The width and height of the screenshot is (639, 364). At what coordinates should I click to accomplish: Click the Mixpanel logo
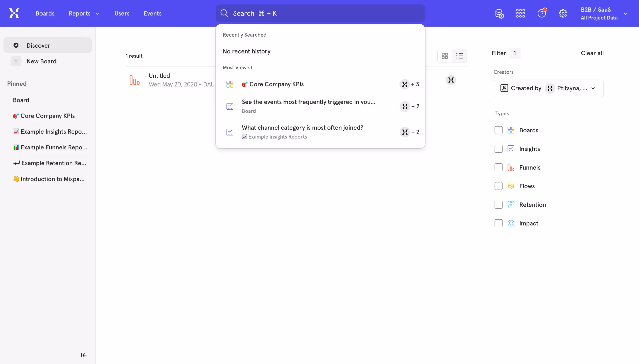[x=14, y=13]
